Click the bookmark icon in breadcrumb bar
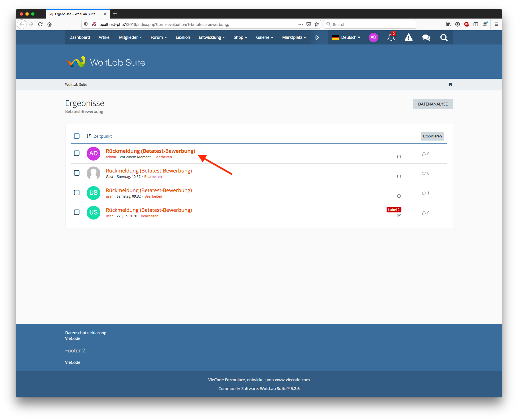This screenshot has width=518, height=420. click(450, 84)
